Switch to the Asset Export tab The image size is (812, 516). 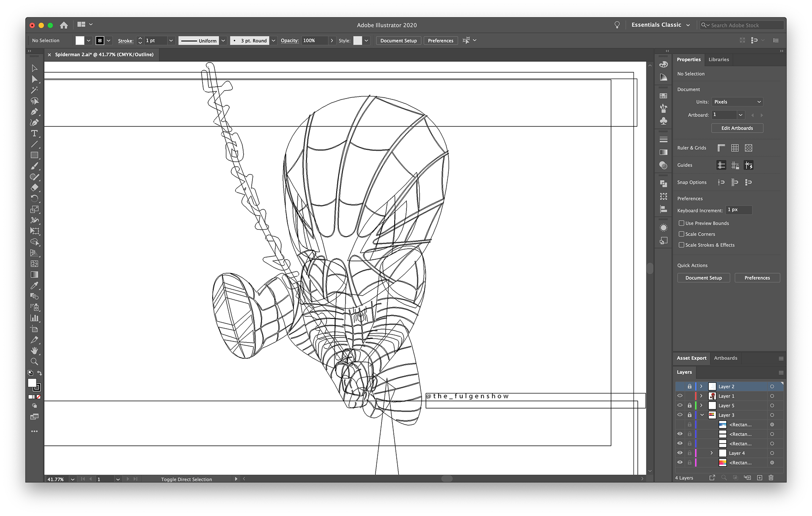coord(691,358)
